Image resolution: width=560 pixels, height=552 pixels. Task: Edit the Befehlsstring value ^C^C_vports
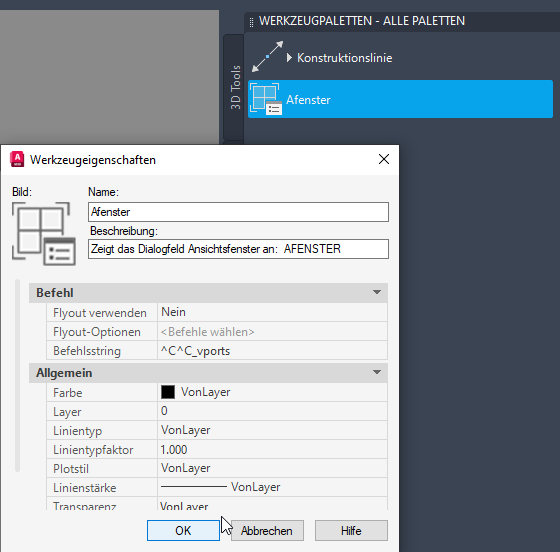(x=272, y=351)
